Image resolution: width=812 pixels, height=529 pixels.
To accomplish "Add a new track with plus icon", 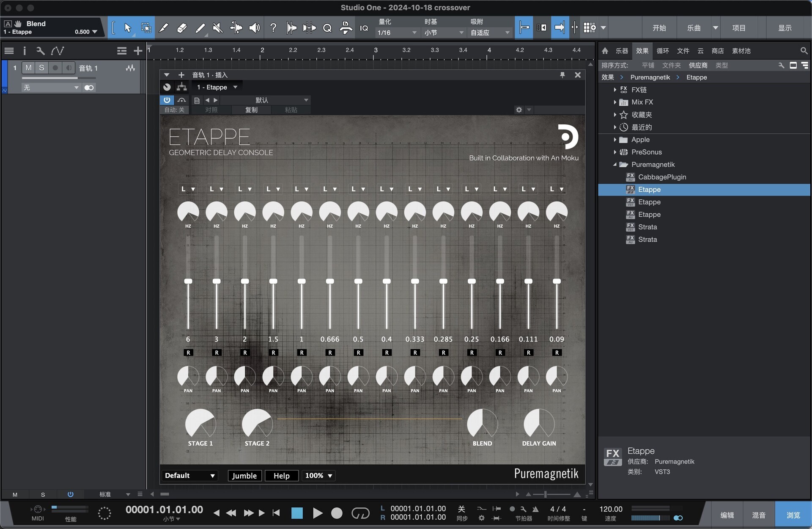I will 138,51.
